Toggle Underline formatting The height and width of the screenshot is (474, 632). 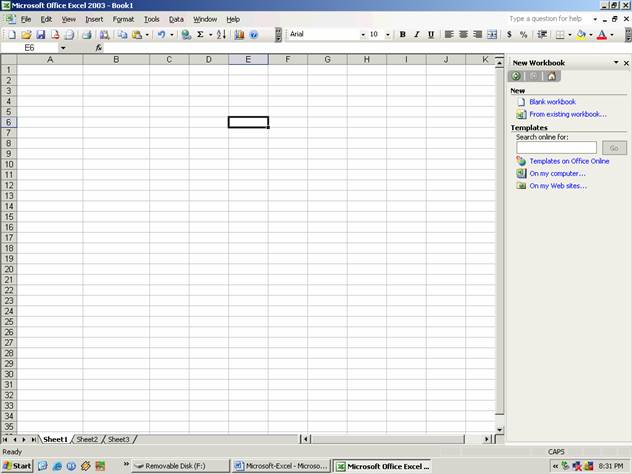tap(431, 35)
